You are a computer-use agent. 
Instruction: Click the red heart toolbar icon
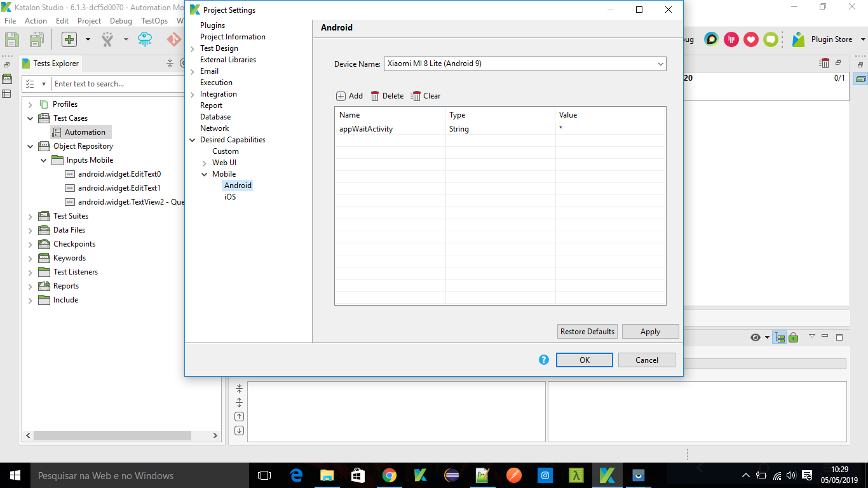[751, 39]
